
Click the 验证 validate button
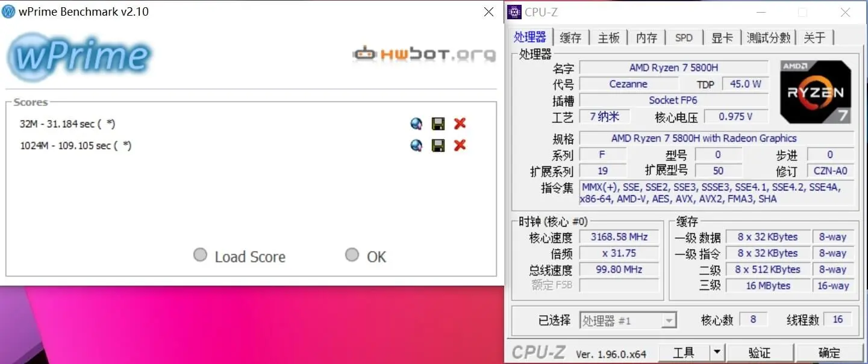(760, 352)
